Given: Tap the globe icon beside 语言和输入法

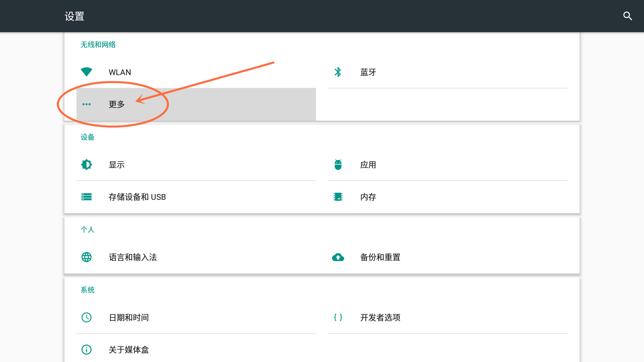Looking at the screenshot, I should 87,257.
